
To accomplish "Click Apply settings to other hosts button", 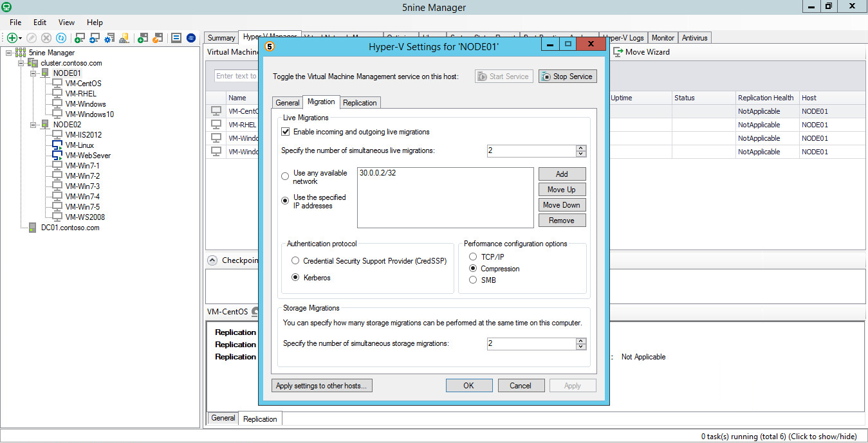I will click(322, 386).
